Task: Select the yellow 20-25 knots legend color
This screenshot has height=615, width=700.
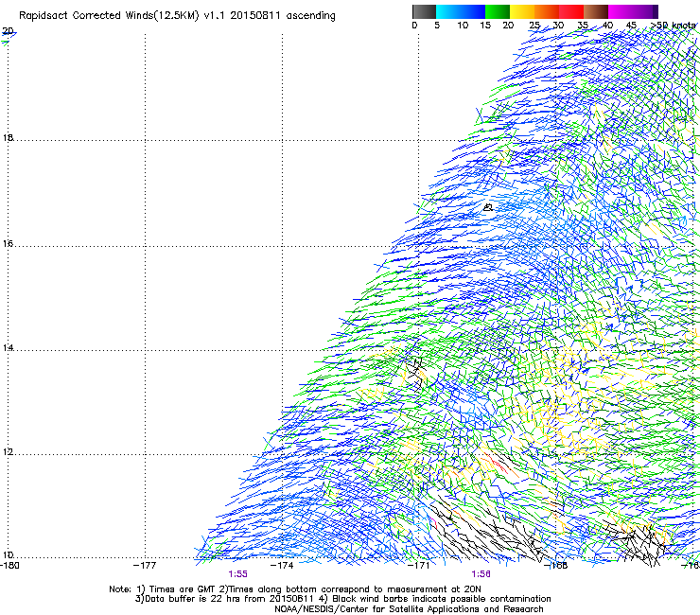Action: coord(522,11)
